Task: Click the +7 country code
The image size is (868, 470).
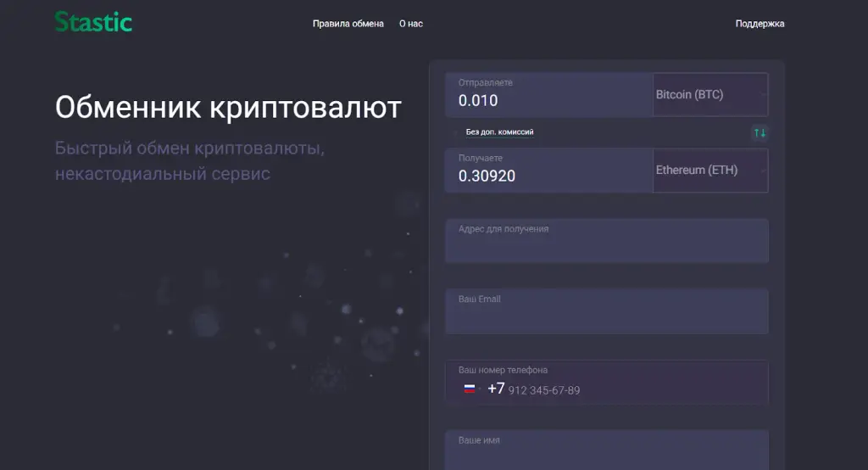Action: coord(496,389)
